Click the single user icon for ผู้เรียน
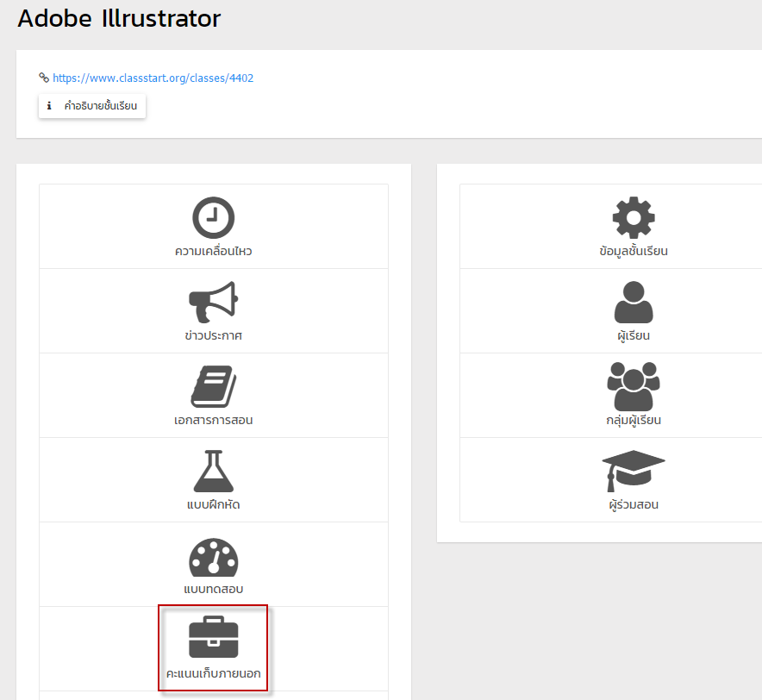This screenshot has height=700, width=762. point(634,302)
